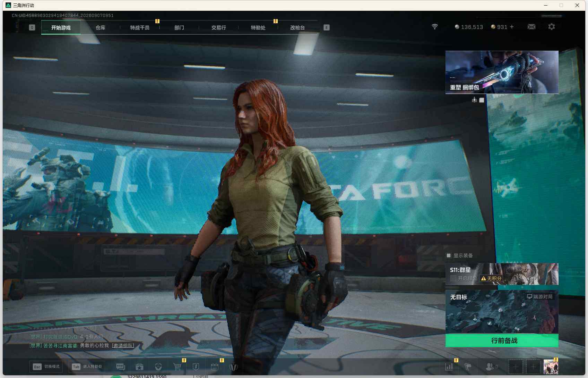Open the bar chart stats icon
588x378 pixels.
tap(449, 367)
